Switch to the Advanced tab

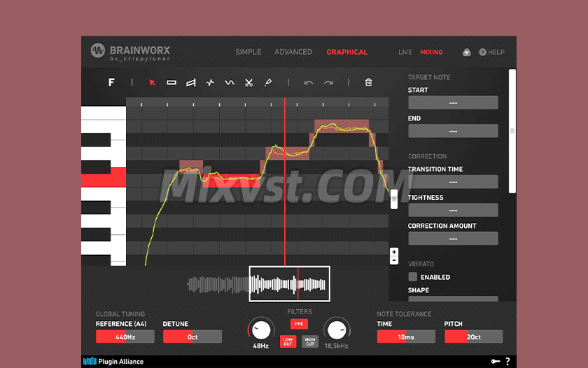(293, 52)
